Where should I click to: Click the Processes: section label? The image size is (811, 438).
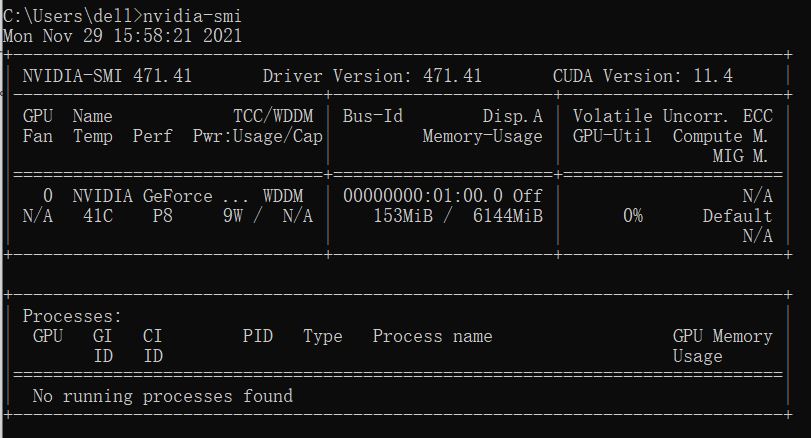tap(72, 316)
